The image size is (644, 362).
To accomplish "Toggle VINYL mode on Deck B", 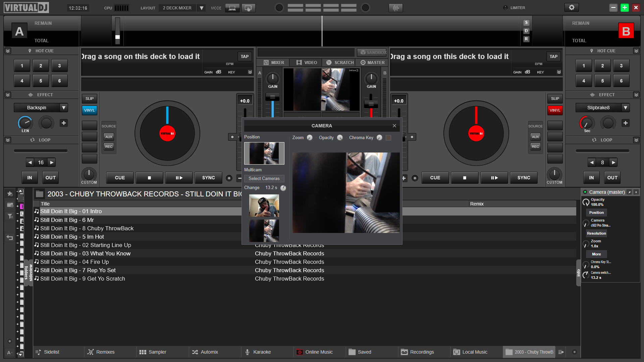I will coord(555,110).
